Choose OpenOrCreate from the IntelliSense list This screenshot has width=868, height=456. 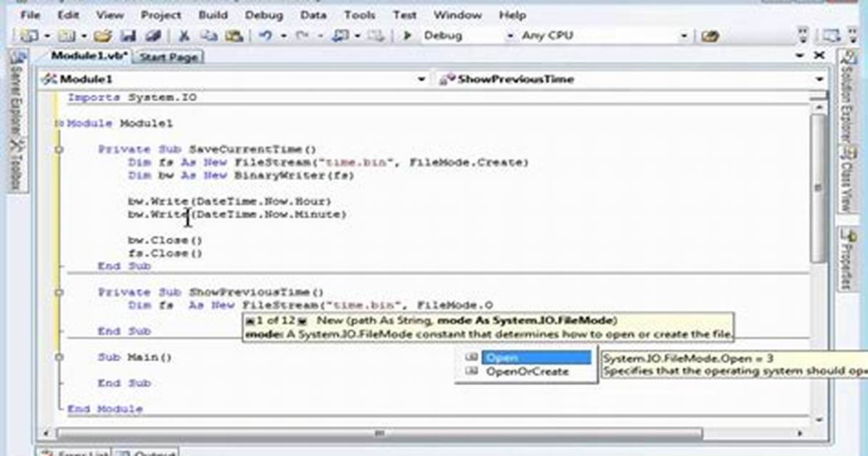(528, 371)
